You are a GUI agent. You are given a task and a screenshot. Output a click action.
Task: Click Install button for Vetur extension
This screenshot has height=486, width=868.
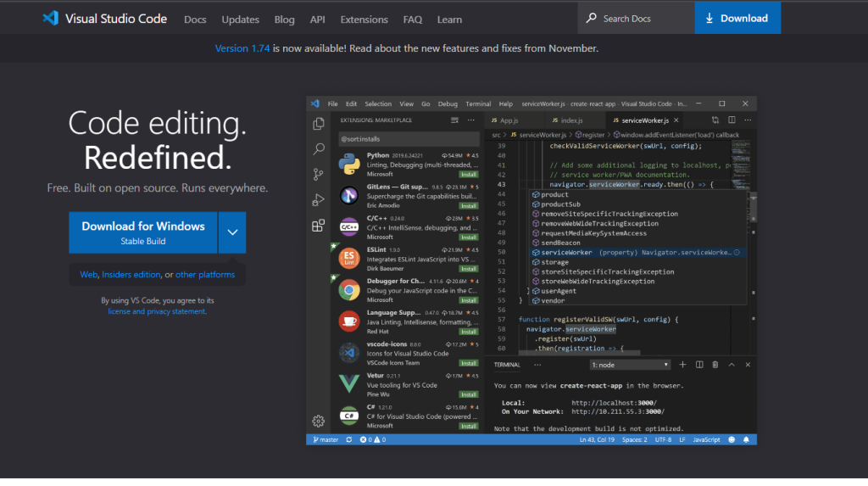click(x=469, y=394)
